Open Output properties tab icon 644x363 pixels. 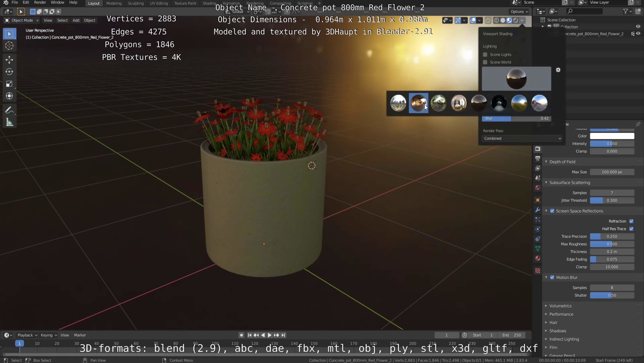click(538, 158)
